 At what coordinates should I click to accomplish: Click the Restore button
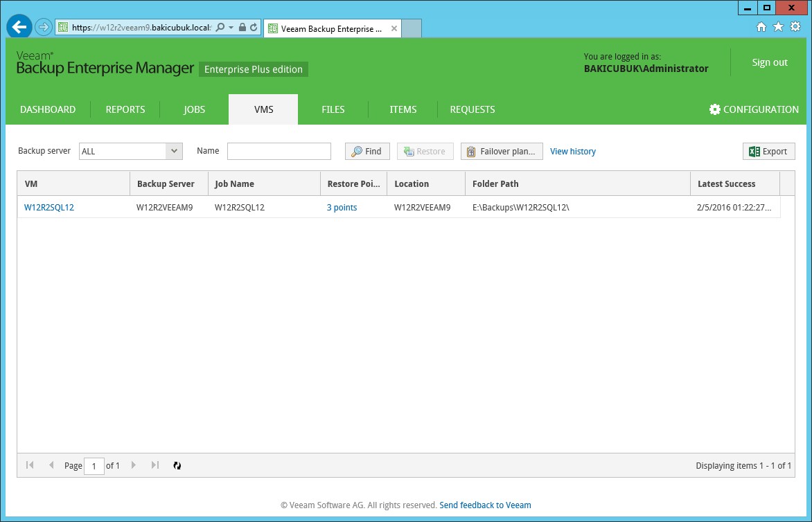425,151
